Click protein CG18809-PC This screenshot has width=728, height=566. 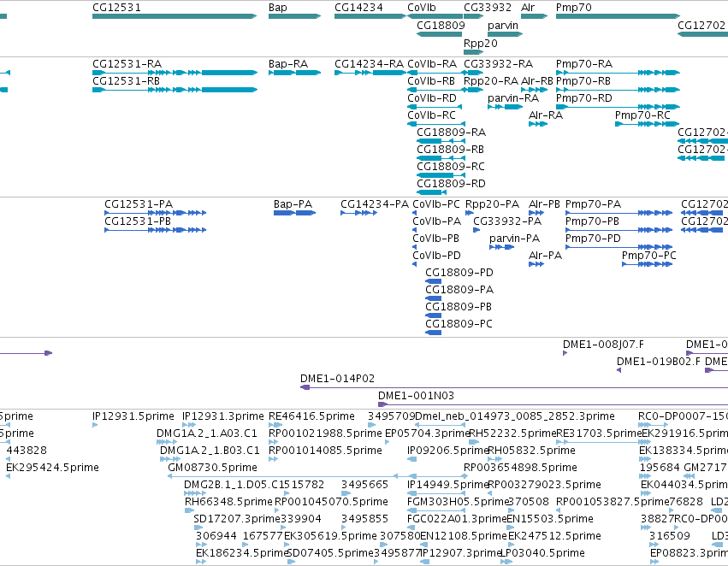click(x=433, y=333)
